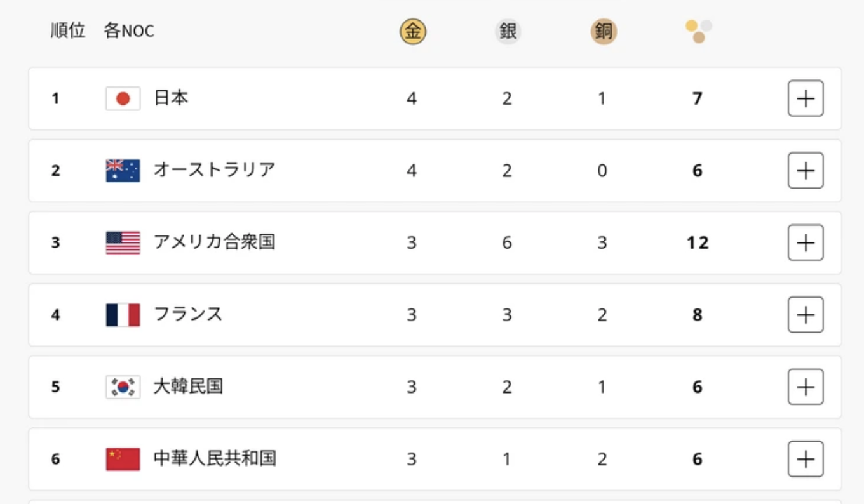Viewport: 864px width, 504px height.
Task: Open the 日本 country name link
Action: [171, 98]
